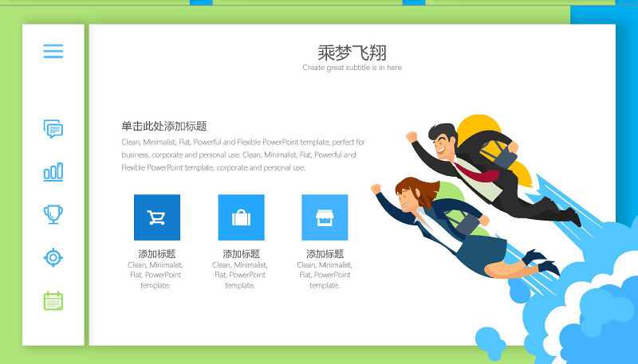Select 添加标题 label under the shopping cart
The image size is (638, 364).
tap(156, 254)
